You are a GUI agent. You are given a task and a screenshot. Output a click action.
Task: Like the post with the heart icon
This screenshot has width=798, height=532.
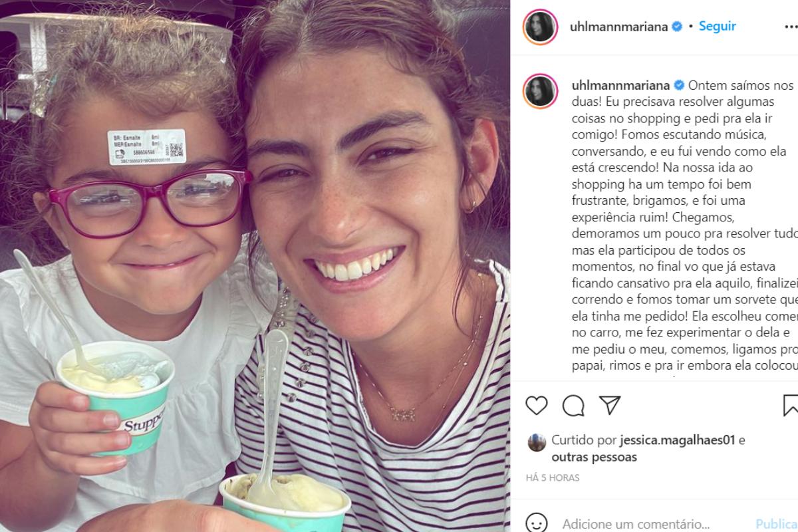(x=536, y=405)
